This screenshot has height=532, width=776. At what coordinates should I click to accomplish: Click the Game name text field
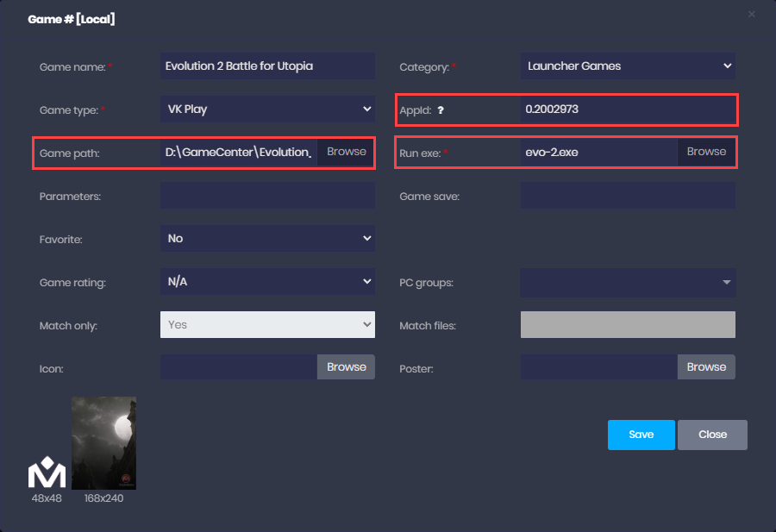click(x=267, y=66)
